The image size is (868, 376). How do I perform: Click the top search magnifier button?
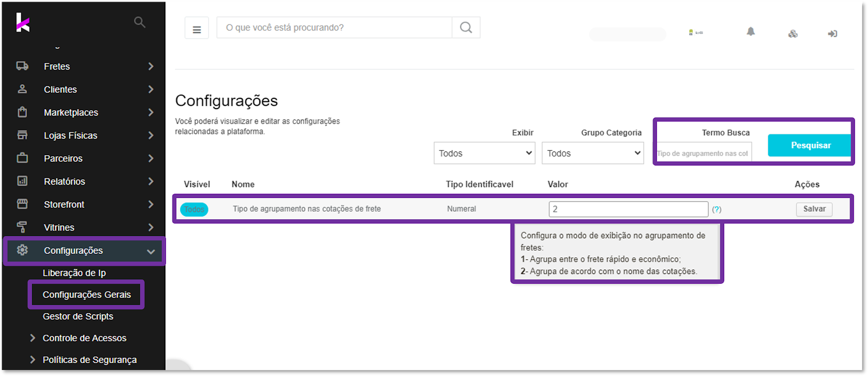pos(466,28)
